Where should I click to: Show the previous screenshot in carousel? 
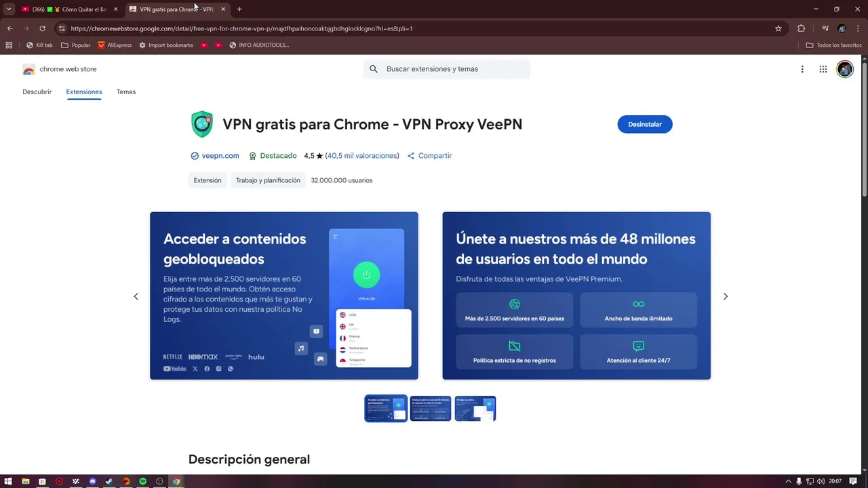coord(136,296)
